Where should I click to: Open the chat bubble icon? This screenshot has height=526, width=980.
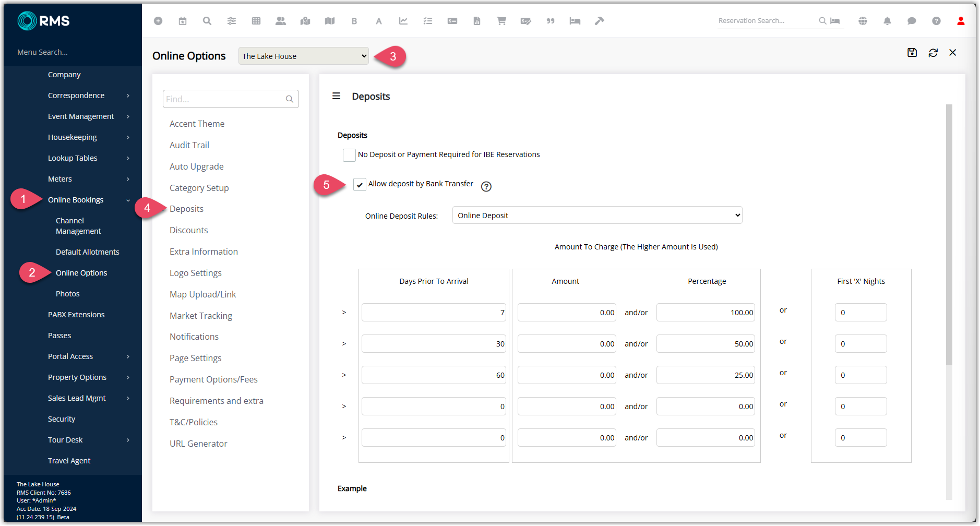pos(912,21)
